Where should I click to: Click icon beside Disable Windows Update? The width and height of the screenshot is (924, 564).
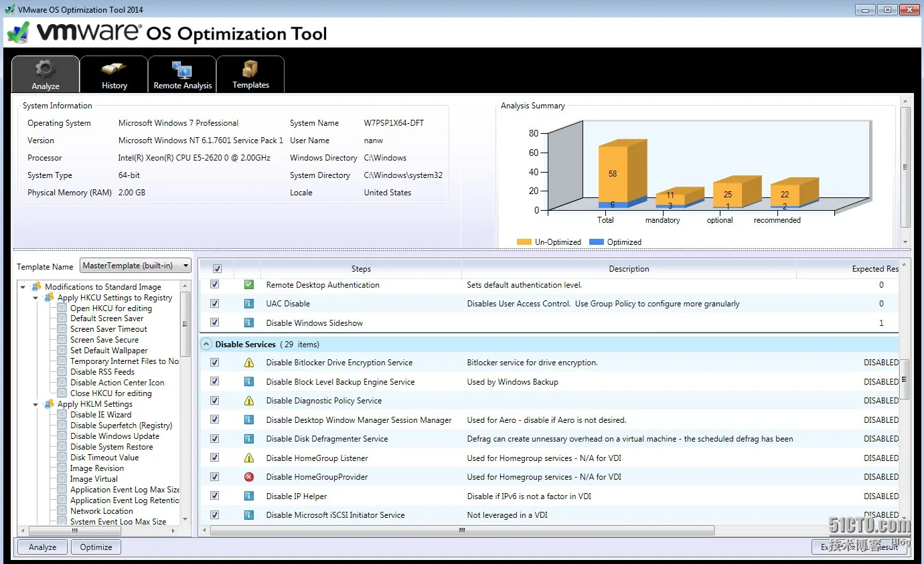pyautogui.click(x=62, y=436)
